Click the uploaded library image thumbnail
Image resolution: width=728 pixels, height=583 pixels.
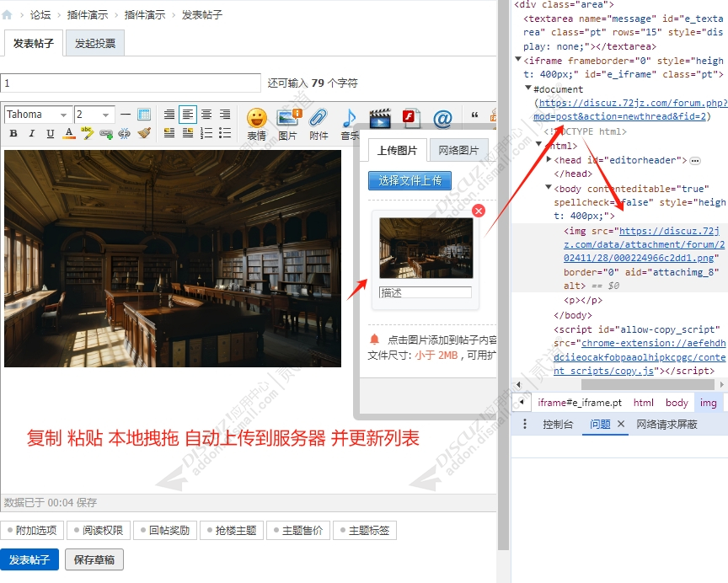[426, 248]
